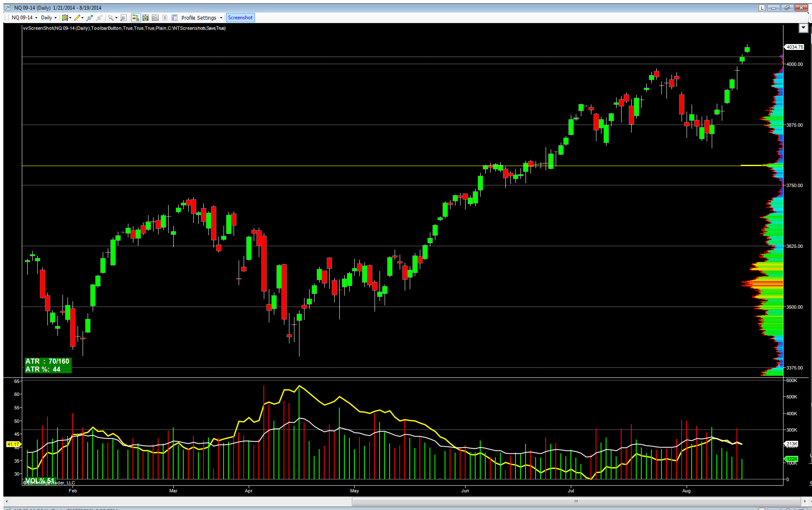The width and height of the screenshot is (812, 510).
Task: Click the ATR %: 44 label
Action: pyautogui.click(x=43, y=369)
